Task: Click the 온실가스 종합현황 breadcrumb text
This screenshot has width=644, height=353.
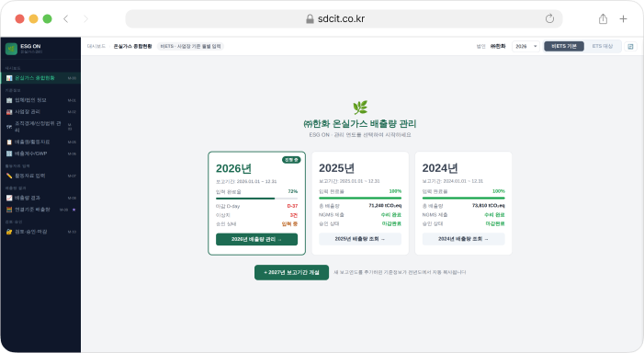Action: pos(132,47)
